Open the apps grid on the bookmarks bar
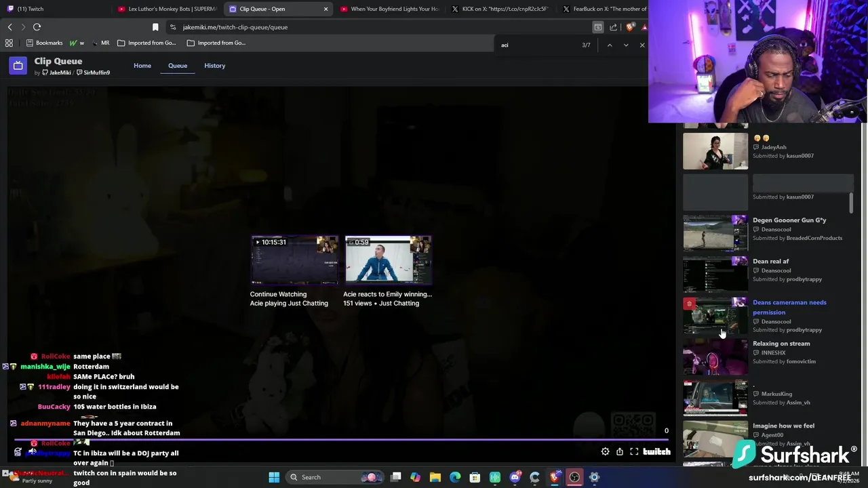 point(9,43)
